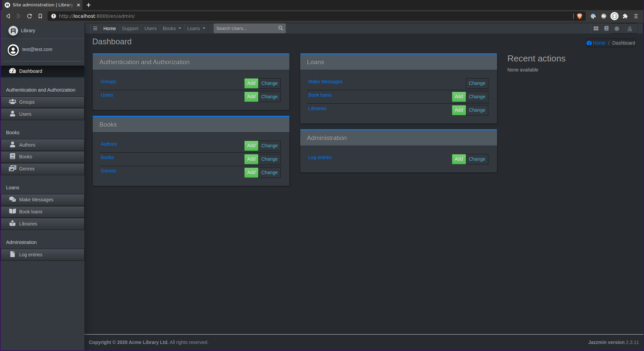Open the Genres link in the dashboard
This screenshot has height=351, width=644.
click(108, 171)
